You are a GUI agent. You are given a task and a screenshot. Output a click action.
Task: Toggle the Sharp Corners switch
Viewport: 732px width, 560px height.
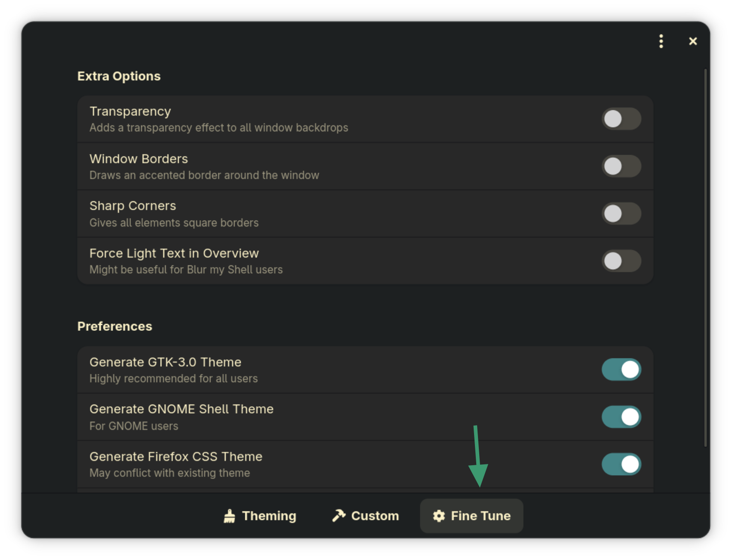coord(621,214)
